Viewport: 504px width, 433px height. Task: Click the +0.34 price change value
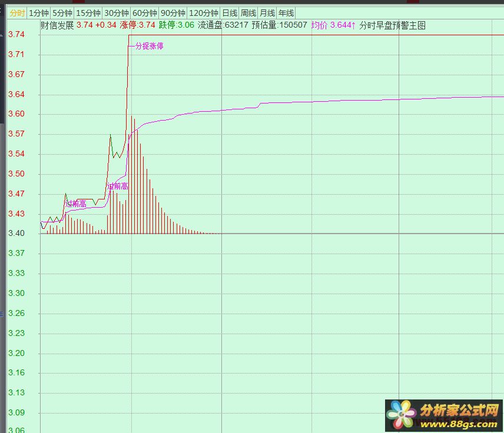tap(106, 25)
